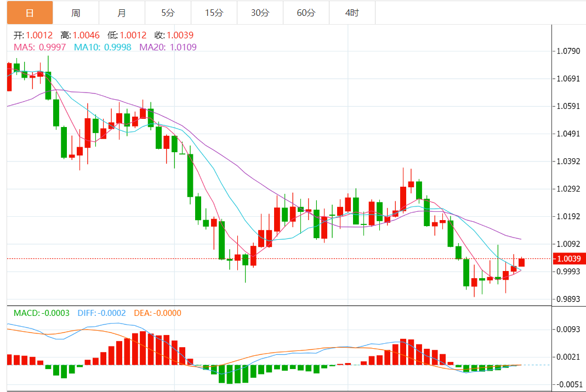Open the 4时 four-hour chart tab

point(352,13)
